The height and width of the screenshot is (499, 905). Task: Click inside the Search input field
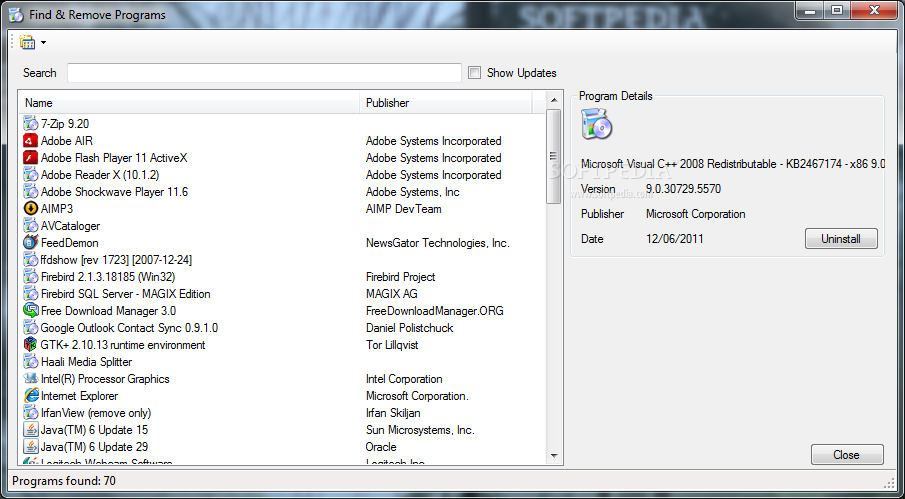pos(264,73)
